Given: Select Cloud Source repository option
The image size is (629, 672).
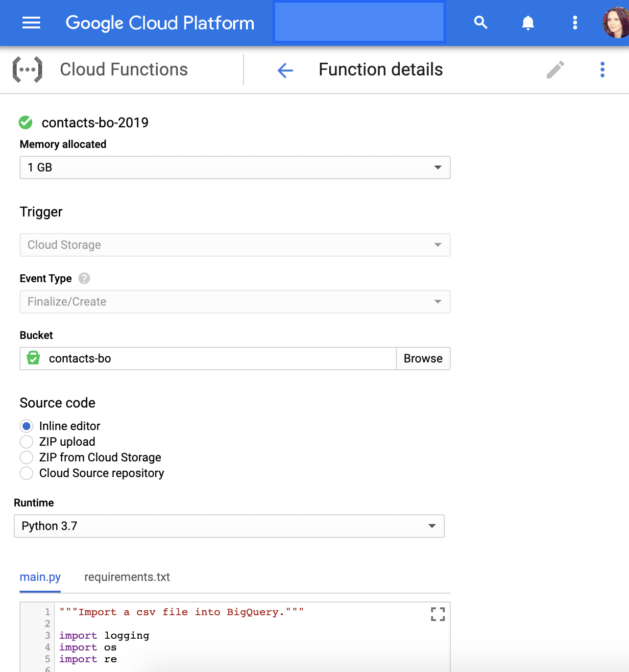Looking at the screenshot, I should click(x=26, y=473).
